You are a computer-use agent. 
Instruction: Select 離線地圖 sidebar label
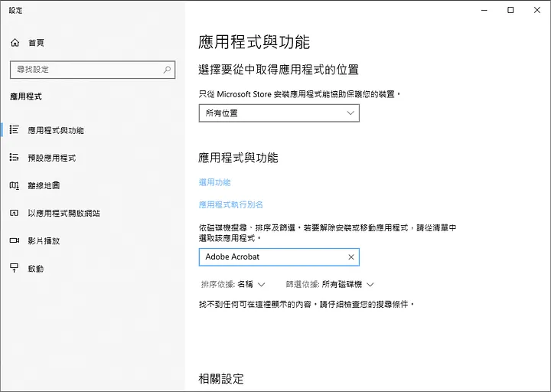pyautogui.click(x=44, y=185)
